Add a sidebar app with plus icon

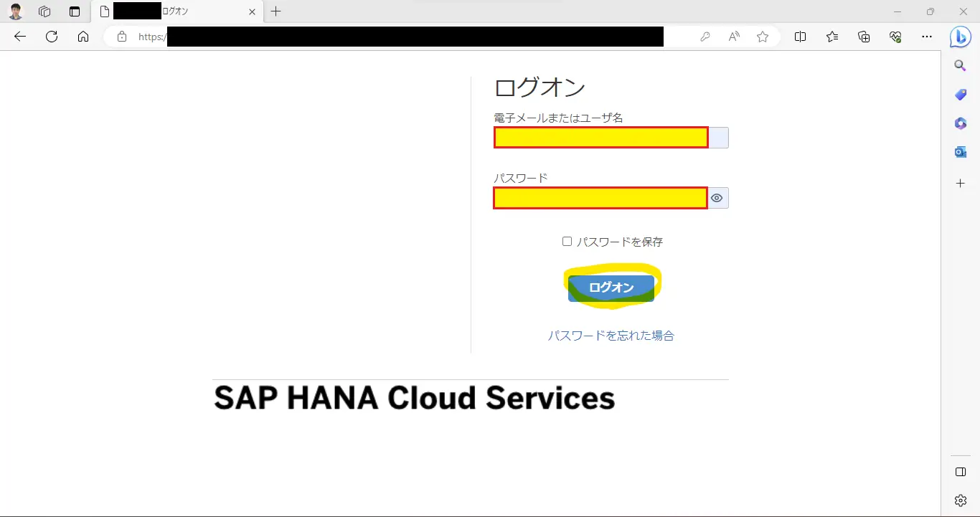click(961, 184)
